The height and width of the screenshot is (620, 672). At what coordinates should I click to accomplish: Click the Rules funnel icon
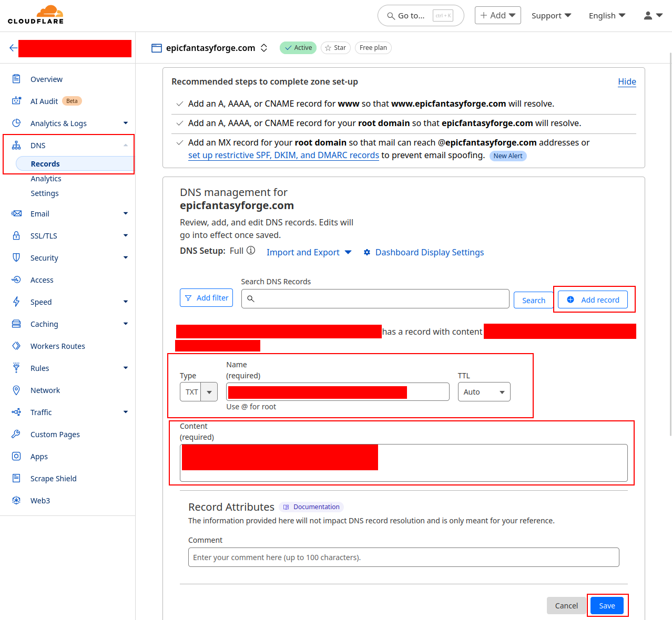16,368
